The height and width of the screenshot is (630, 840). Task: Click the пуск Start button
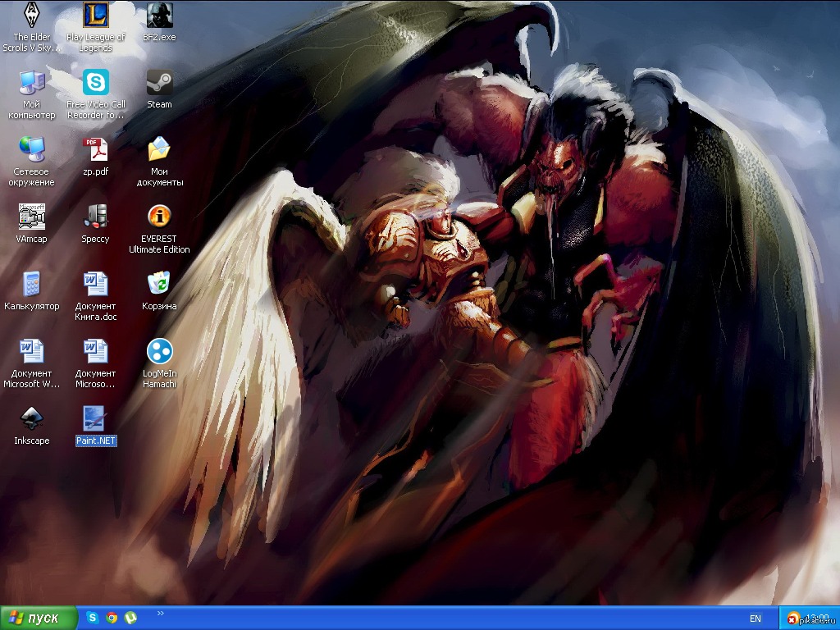39,618
